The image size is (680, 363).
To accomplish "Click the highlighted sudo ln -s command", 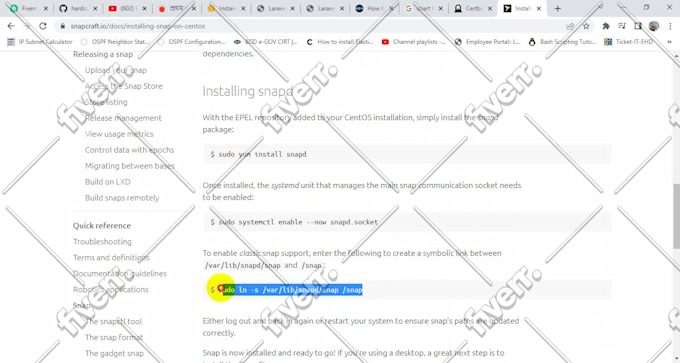I will point(292,290).
